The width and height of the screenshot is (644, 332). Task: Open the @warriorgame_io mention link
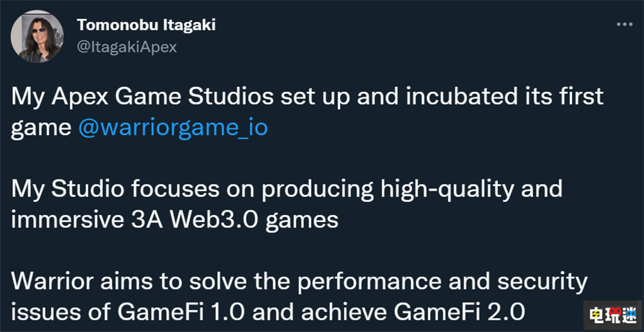point(173,127)
